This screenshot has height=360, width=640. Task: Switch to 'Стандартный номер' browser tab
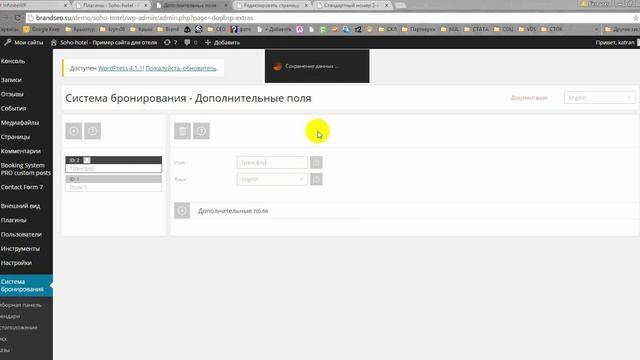pyautogui.click(x=352, y=5)
